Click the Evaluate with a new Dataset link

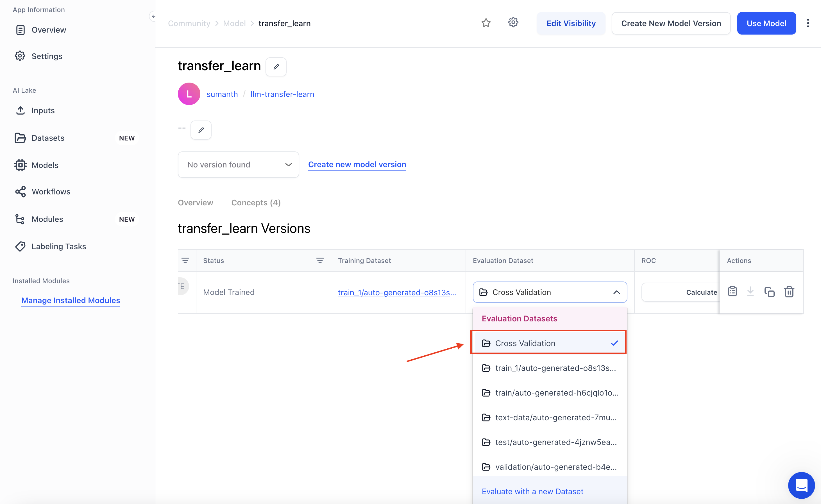(x=532, y=491)
